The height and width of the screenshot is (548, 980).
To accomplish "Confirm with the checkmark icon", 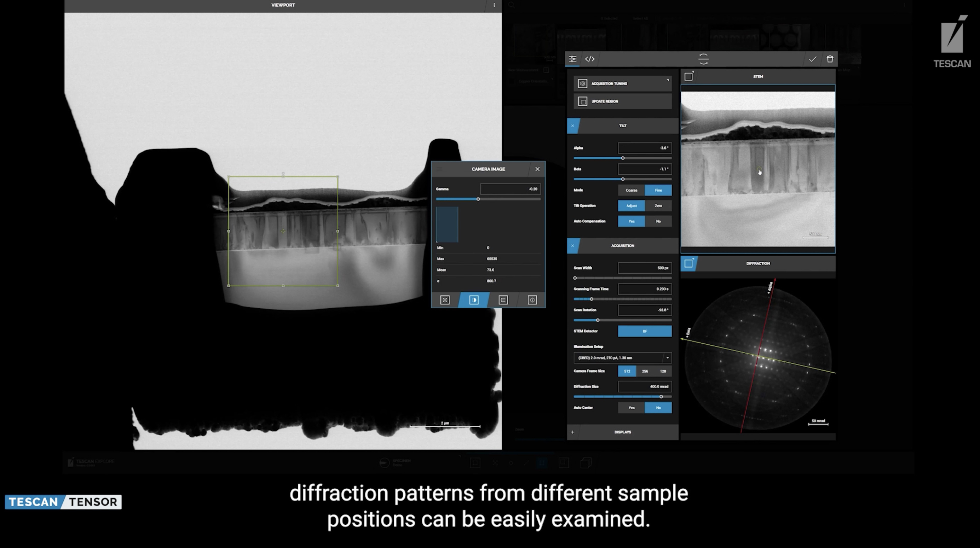I will [812, 59].
